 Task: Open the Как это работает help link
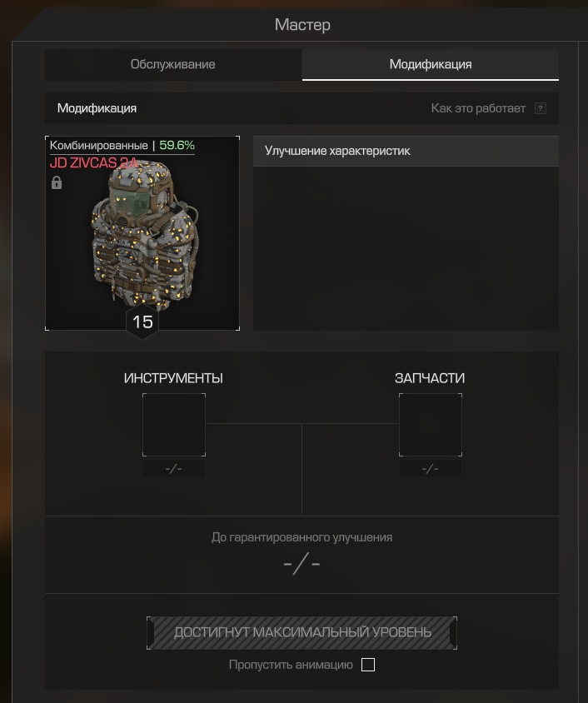point(478,108)
